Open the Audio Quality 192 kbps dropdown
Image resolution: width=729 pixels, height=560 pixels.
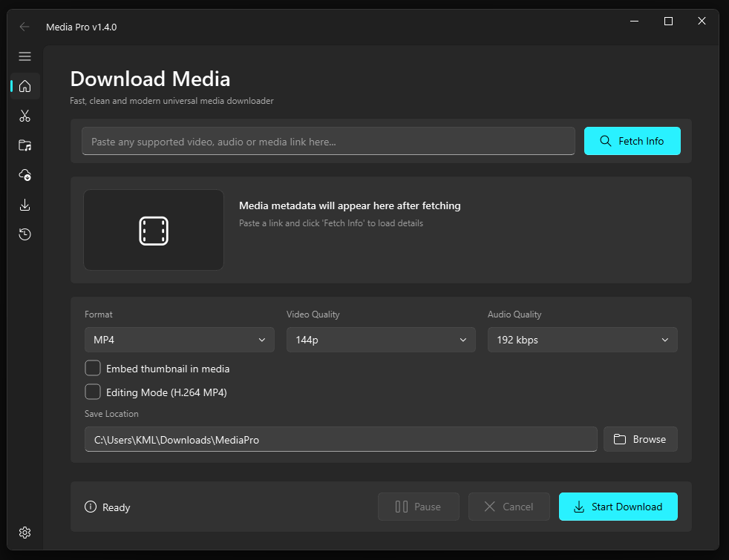(x=583, y=340)
